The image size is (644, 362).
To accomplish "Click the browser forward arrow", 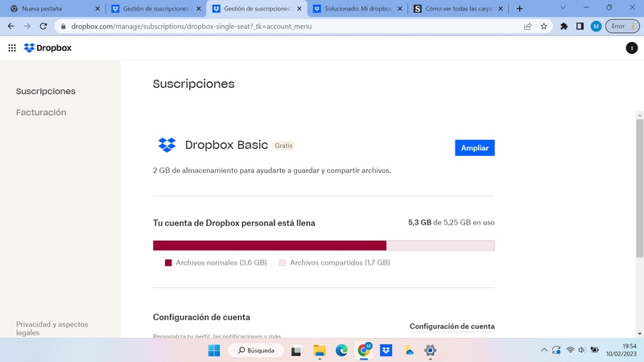I will point(27,27).
